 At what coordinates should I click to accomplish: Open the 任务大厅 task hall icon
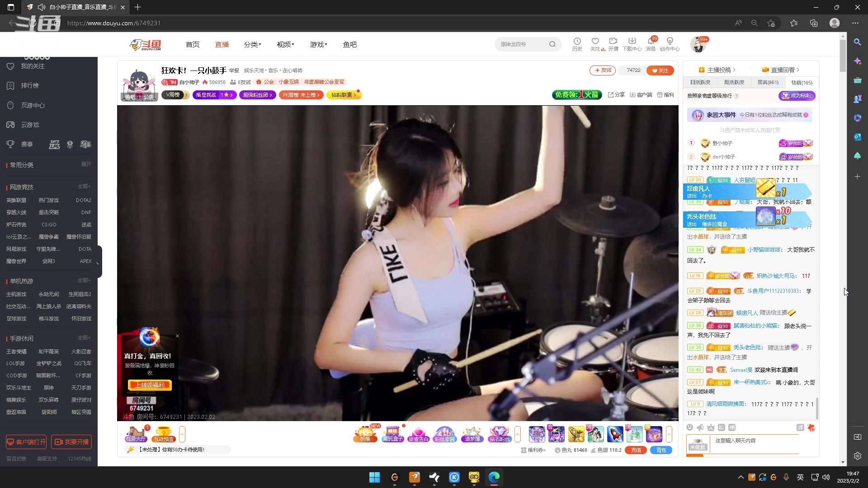[x=136, y=434]
